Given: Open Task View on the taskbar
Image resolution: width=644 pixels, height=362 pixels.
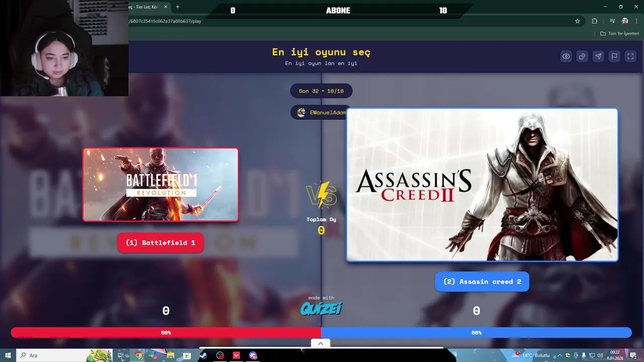Looking at the screenshot, I should click(121, 355).
